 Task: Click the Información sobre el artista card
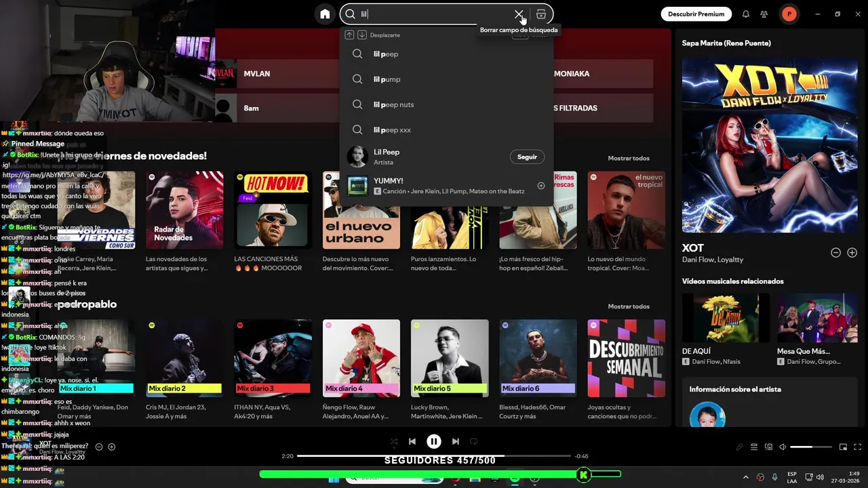tap(770, 402)
